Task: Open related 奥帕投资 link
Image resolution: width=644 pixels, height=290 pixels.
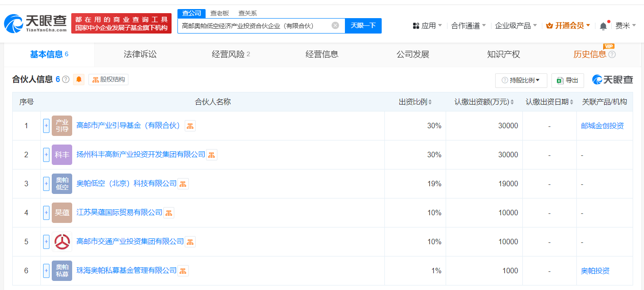Action: (x=595, y=271)
